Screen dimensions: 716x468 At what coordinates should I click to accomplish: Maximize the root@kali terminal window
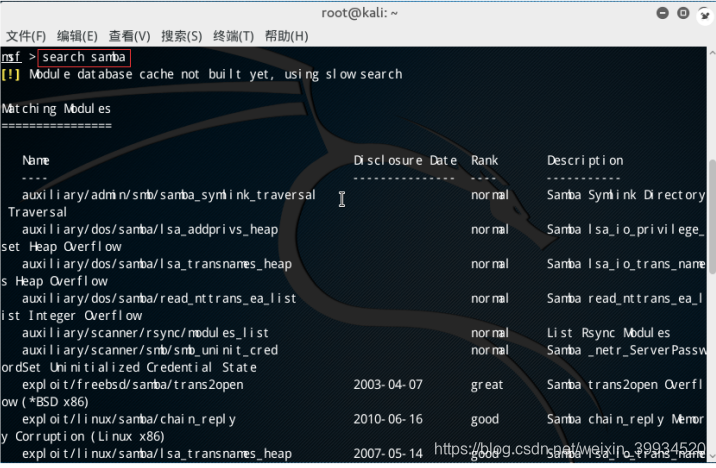(x=683, y=13)
